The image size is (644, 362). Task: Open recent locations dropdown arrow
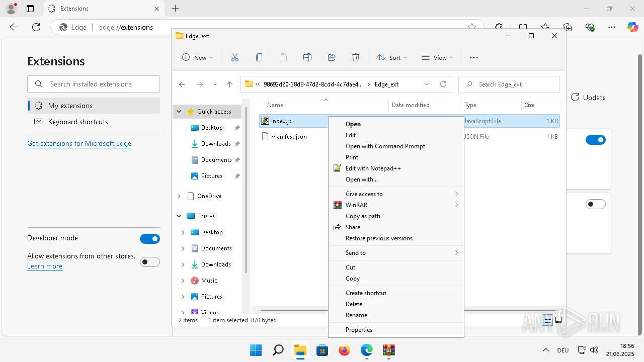click(x=215, y=84)
